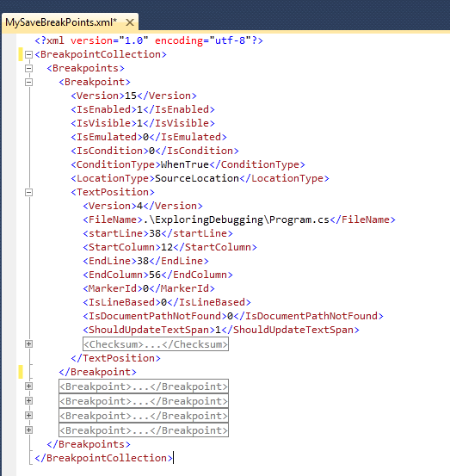The image size is (450, 476).
Task: Click the IsEmulated line
Action: click(149, 137)
